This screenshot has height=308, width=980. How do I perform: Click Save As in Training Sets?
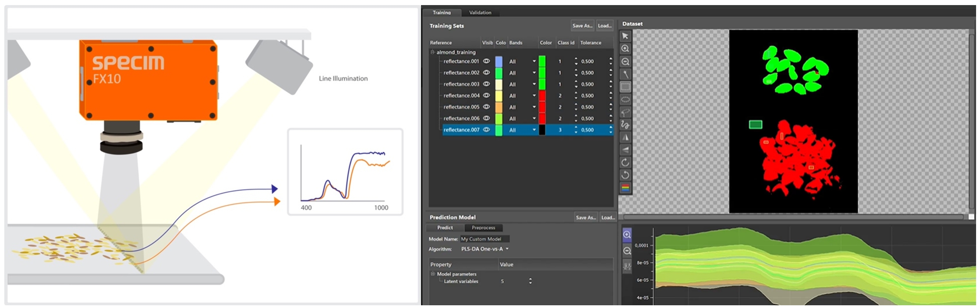[x=582, y=26]
